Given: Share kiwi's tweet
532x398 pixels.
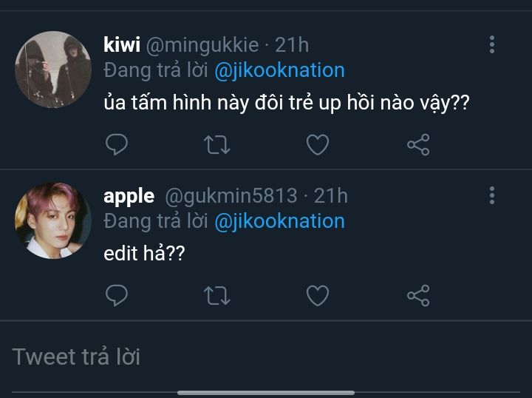Looking at the screenshot, I should click(x=418, y=145).
